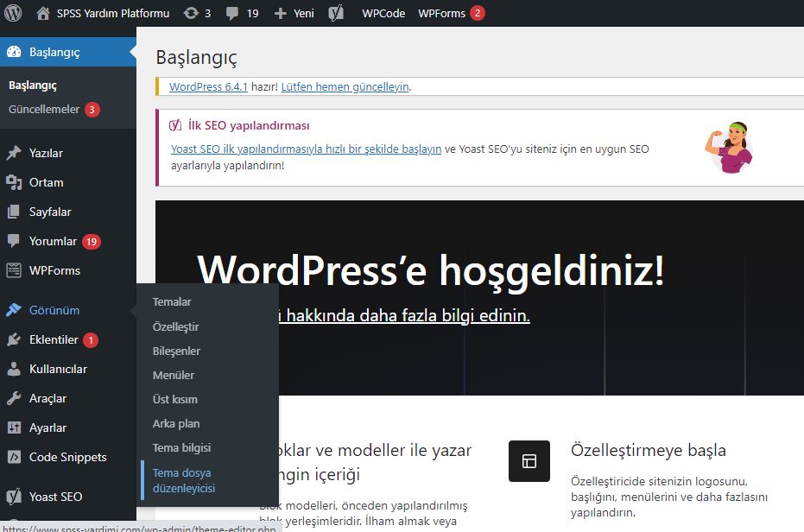This screenshot has width=804, height=532.
Task: Click the plus icon next to Yeni
Action: [280, 13]
